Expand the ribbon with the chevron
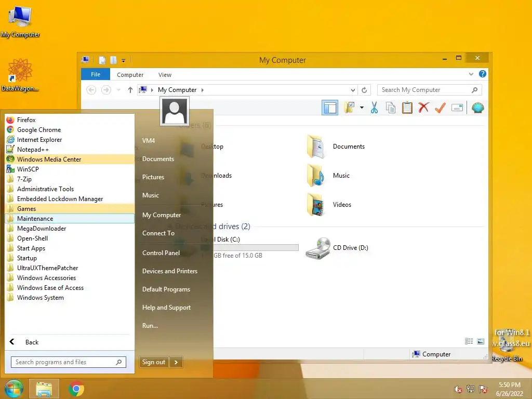 click(471, 74)
